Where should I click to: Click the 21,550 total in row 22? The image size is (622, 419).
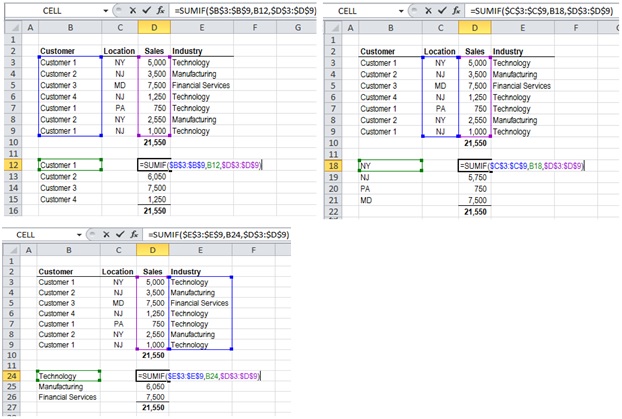coord(475,212)
